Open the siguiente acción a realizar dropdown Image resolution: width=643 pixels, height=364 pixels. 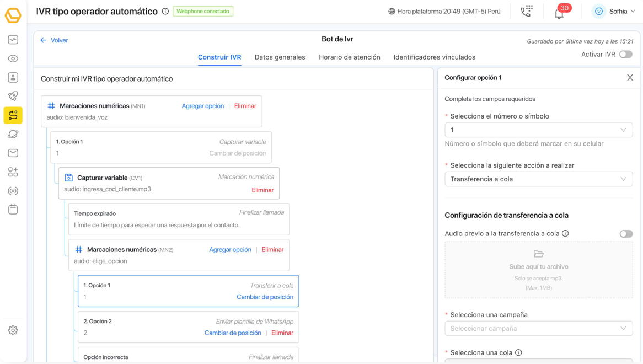coord(538,179)
